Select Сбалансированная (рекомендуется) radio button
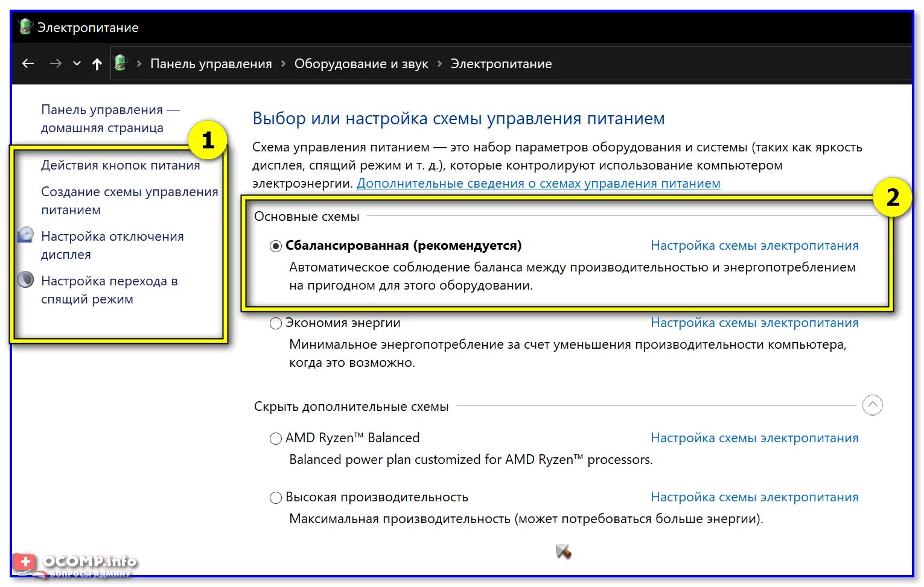 [276, 246]
